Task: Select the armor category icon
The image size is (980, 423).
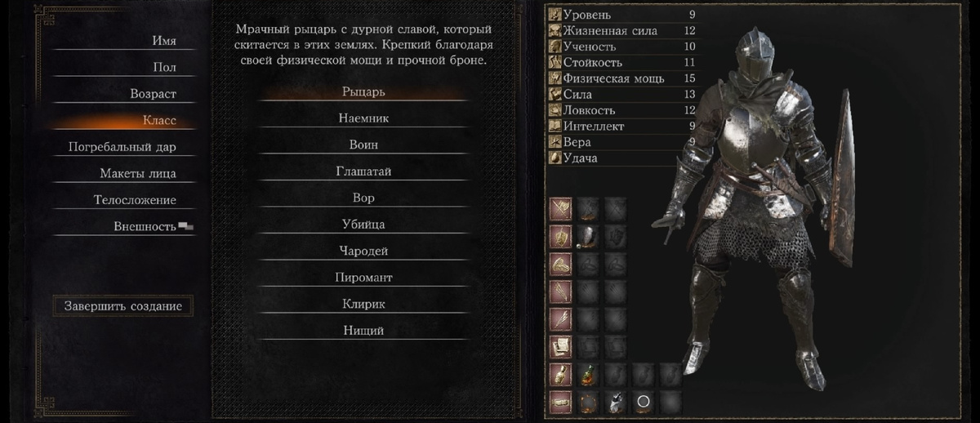Action: pyautogui.click(x=560, y=265)
